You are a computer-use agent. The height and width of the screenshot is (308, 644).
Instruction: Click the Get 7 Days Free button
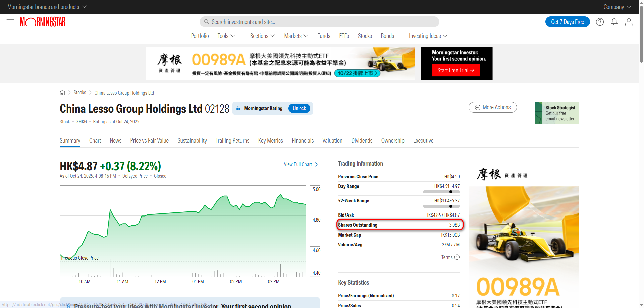567,22
